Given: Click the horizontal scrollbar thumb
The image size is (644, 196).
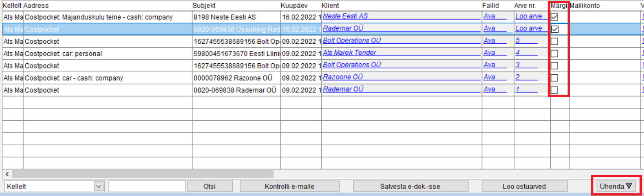Looking at the screenshot, I should click(x=143, y=174).
